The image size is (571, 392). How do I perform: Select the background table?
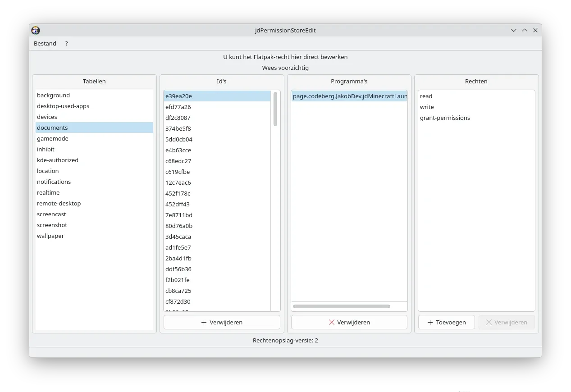[x=94, y=95]
